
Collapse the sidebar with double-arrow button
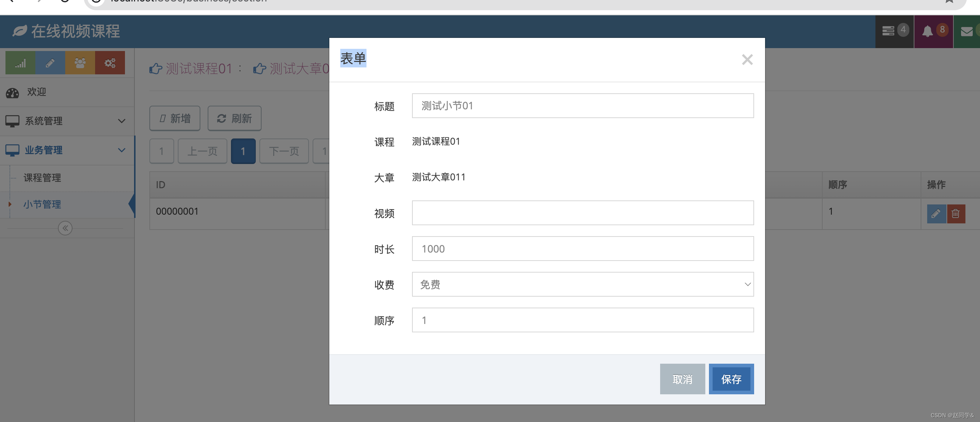point(65,228)
